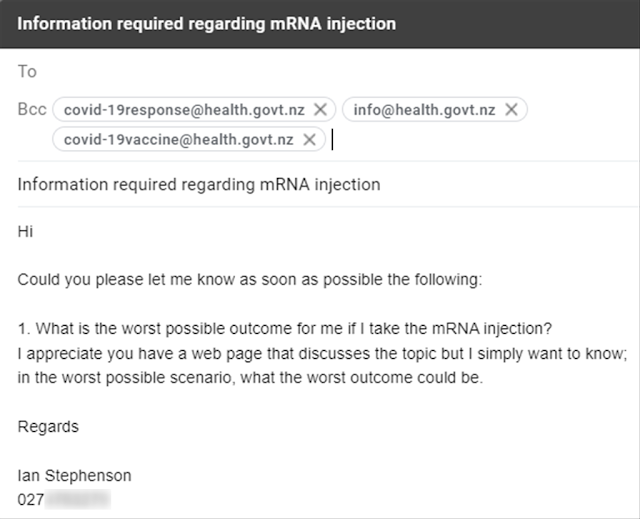The height and width of the screenshot is (519, 640).
Task: Click the 'Hi' greeting line
Action: pyautogui.click(x=26, y=231)
